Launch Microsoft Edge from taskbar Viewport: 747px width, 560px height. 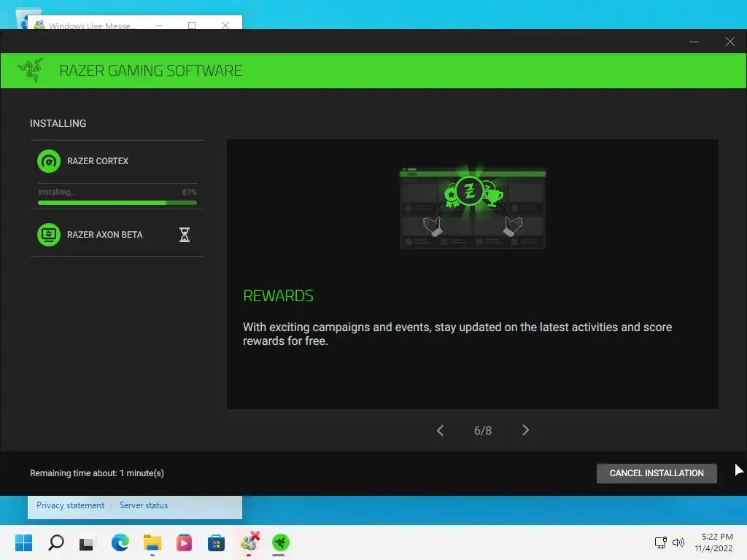point(120,542)
